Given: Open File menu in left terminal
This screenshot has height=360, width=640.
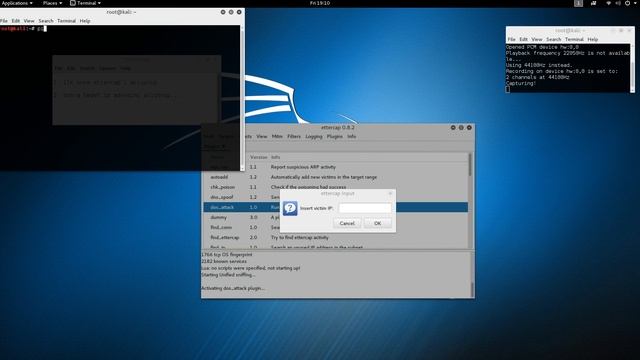Looking at the screenshot, I should (x=4, y=21).
